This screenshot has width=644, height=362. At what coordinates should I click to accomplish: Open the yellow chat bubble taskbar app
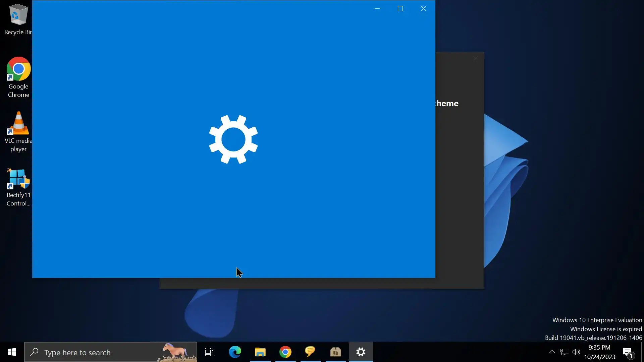(x=310, y=352)
